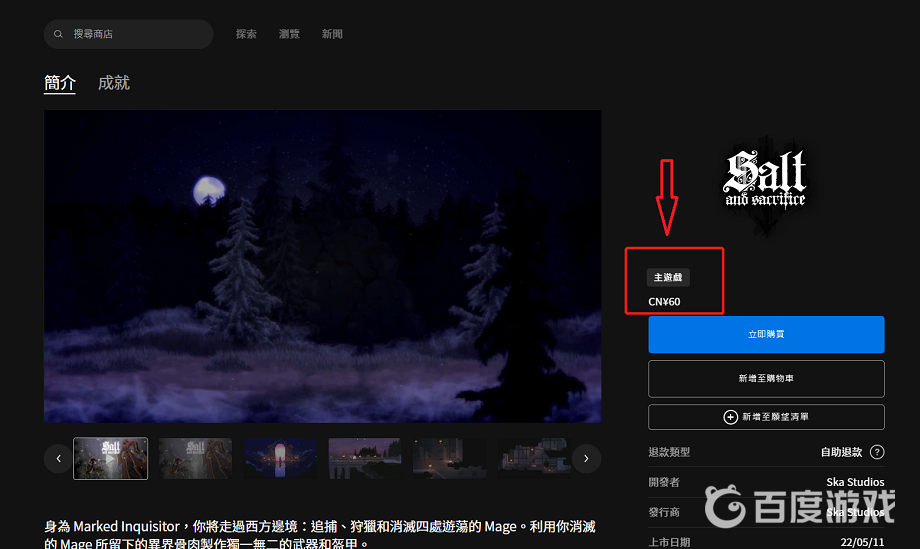
Task: Click 新增至願望清單 wishlist button
Action: click(x=766, y=417)
